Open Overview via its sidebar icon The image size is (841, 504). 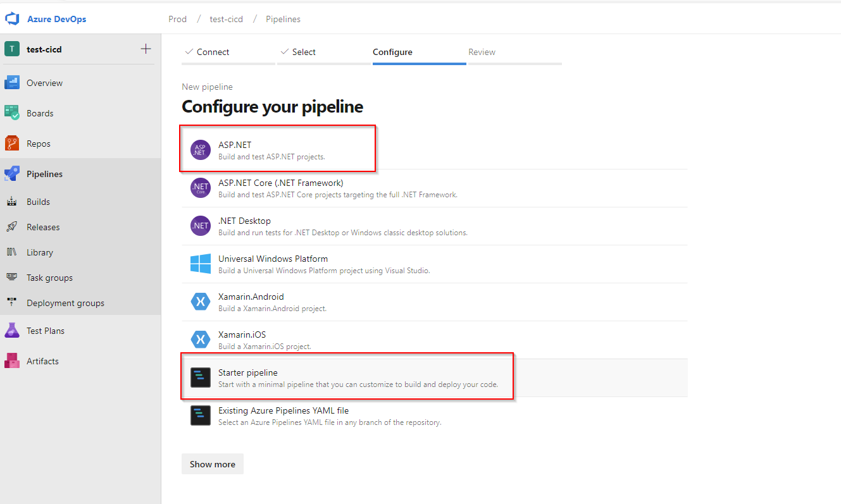[13, 83]
